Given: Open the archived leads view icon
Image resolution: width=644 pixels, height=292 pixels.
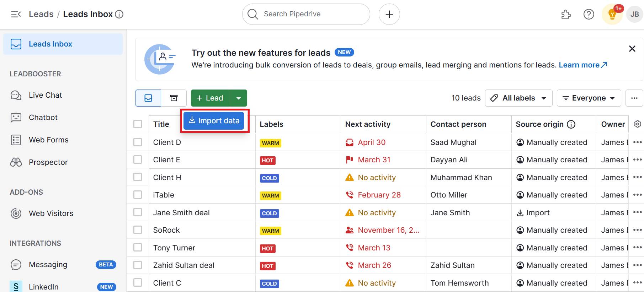Looking at the screenshot, I should 174,98.
